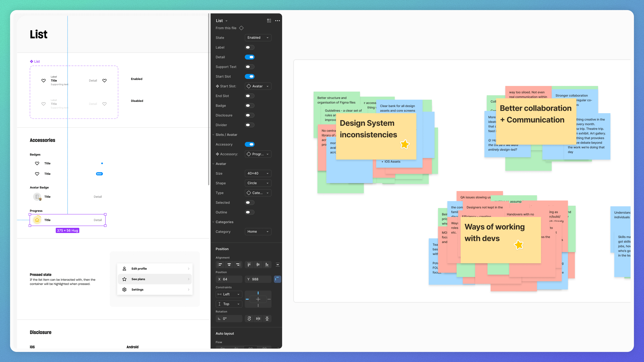Enable the Support Text toggle
The width and height of the screenshot is (644, 362).
(x=250, y=67)
